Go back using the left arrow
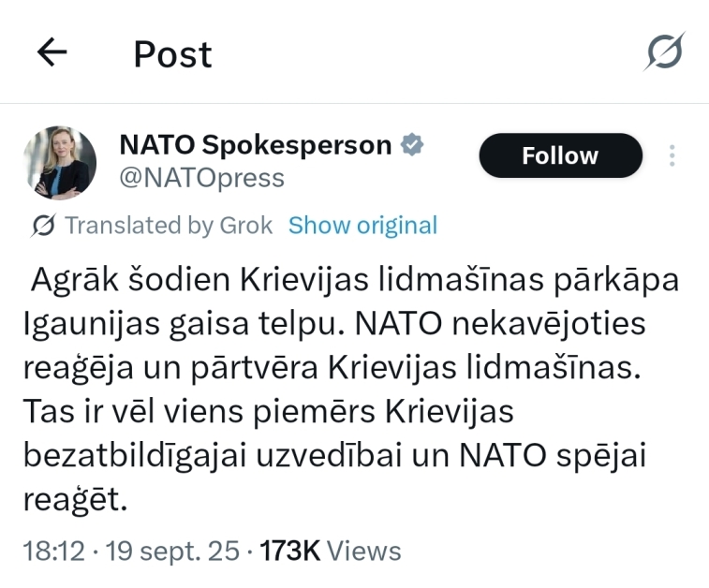Image resolution: width=709 pixels, height=588 pixels. 52,52
